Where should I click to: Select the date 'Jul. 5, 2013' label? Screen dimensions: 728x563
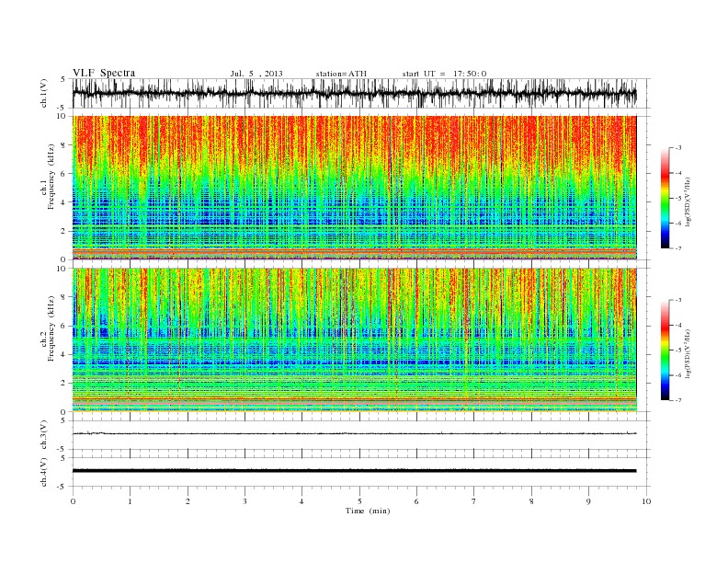[x=256, y=74]
